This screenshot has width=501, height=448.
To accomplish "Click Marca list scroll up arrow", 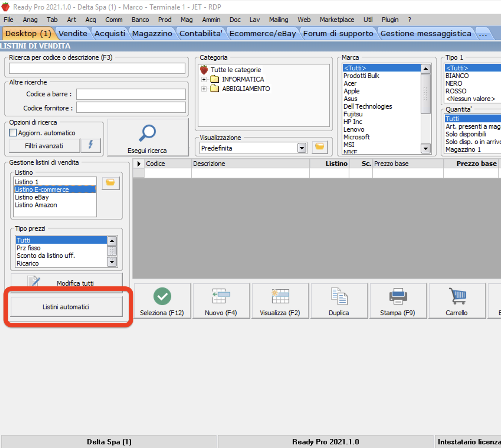I will coord(425,69).
